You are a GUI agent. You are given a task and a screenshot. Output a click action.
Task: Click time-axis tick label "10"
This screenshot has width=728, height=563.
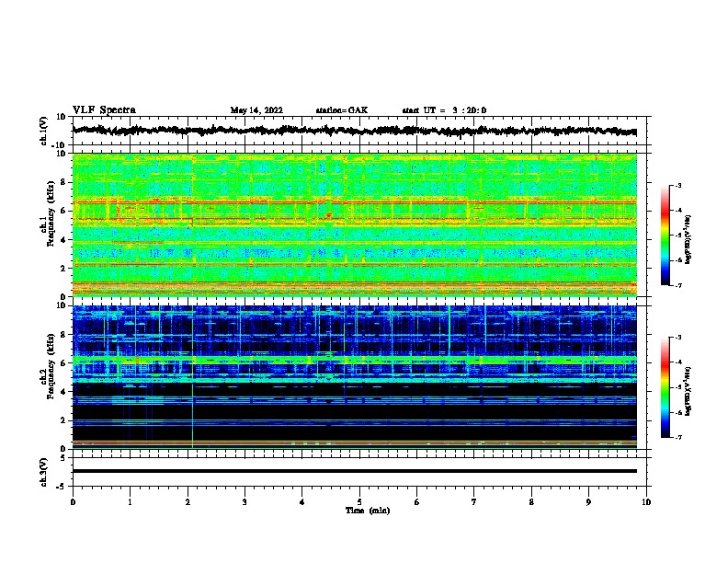pos(646,502)
